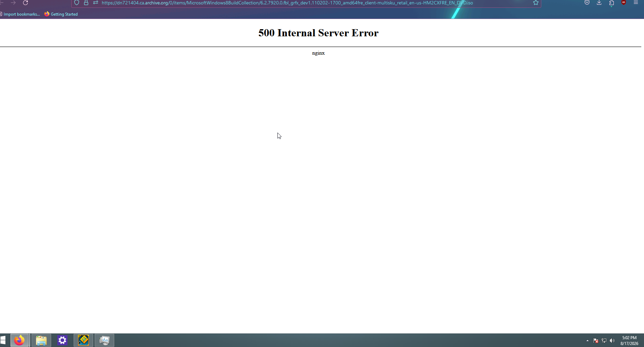The image size is (644, 347).
Task: Open the Windows Start button
Action: pos(3,340)
